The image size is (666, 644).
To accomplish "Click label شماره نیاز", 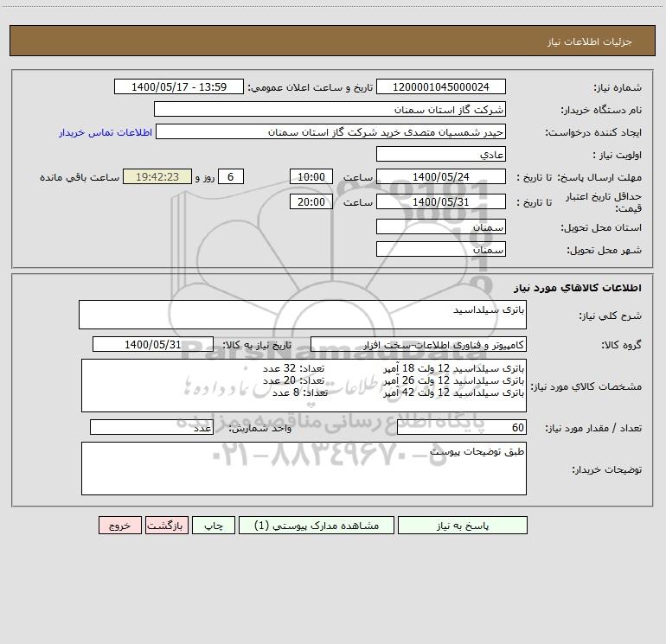I will click(618, 87).
